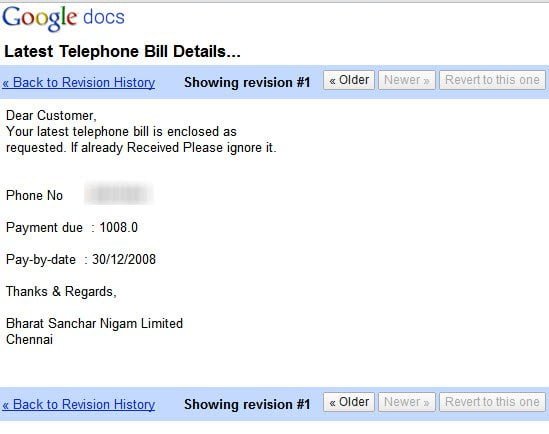Click the Phone No label

(x=34, y=195)
